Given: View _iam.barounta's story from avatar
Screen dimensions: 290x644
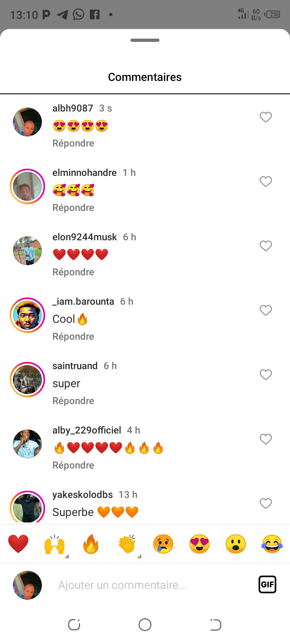Looking at the screenshot, I should (x=27, y=315).
